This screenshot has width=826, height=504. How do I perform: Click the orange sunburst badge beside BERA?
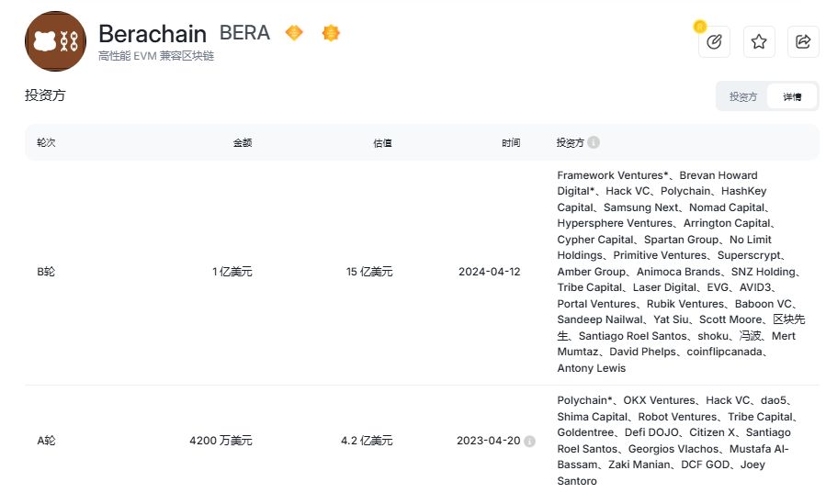click(331, 33)
